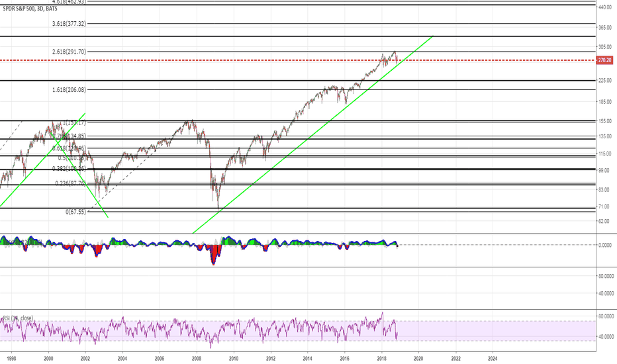Click the 115.00 price axis label
Viewport: 617px width, 364px height.
coord(605,154)
